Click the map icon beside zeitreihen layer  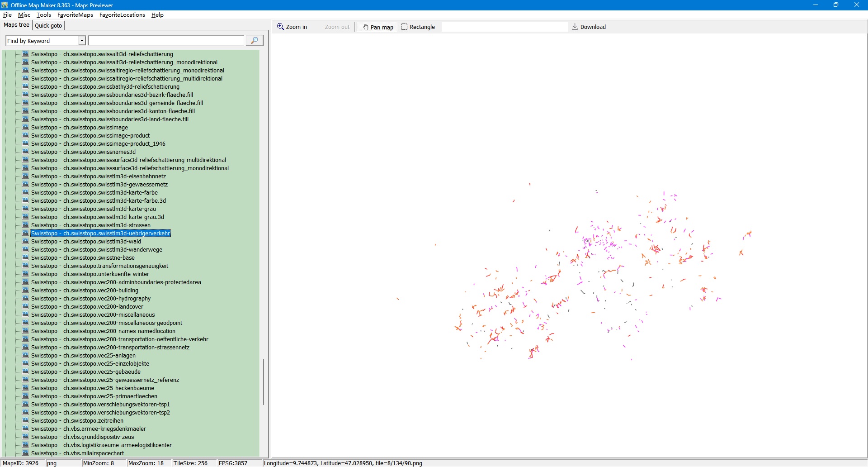(25, 421)
